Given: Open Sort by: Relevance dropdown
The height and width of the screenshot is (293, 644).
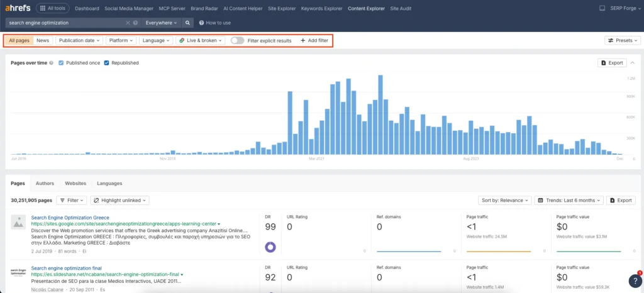Looking at the screenshot, I should click(504, 200).
